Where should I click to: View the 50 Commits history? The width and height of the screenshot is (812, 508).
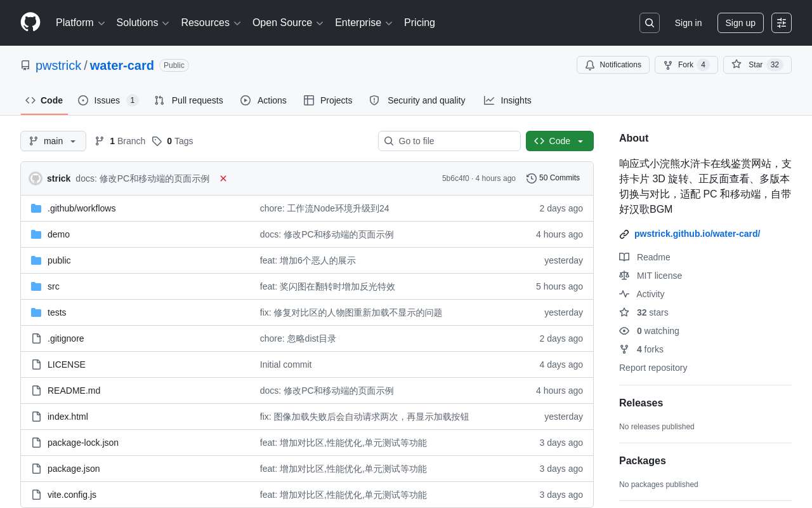(x=553, y=178)
